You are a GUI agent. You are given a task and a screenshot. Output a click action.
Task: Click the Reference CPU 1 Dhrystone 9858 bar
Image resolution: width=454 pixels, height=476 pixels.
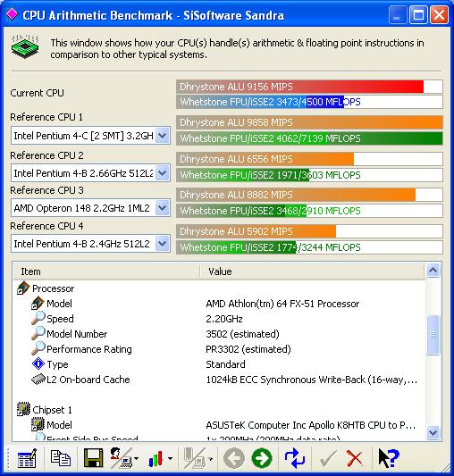[309, 122]
